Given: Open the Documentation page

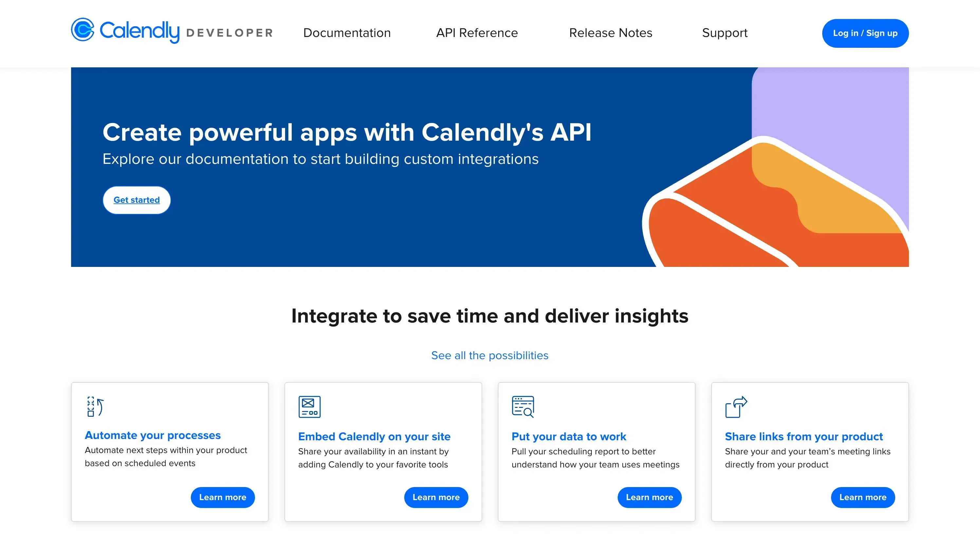Looking at the screenshot, I should (x=347, y=33).
